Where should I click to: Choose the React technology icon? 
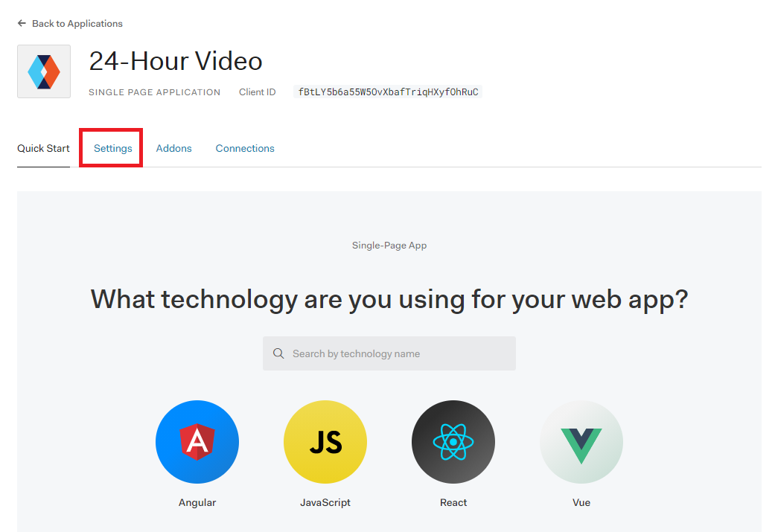(x=453, y=442)
